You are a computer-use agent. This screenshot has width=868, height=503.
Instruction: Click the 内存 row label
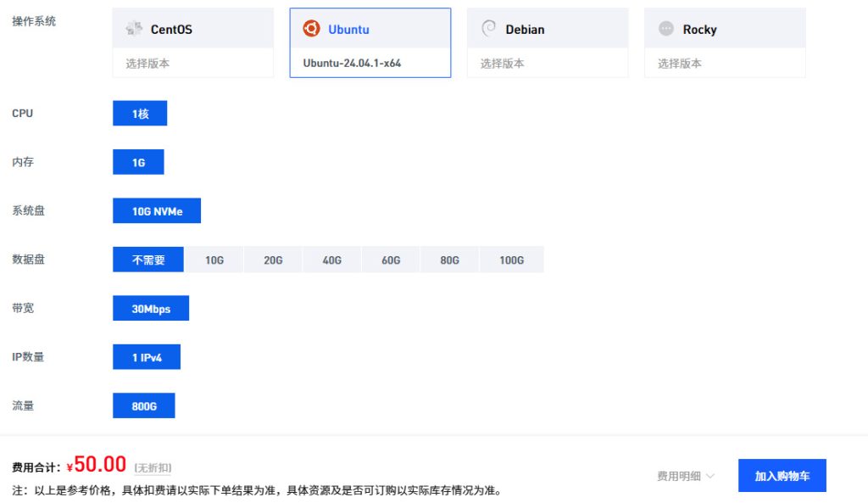(23, 162)
